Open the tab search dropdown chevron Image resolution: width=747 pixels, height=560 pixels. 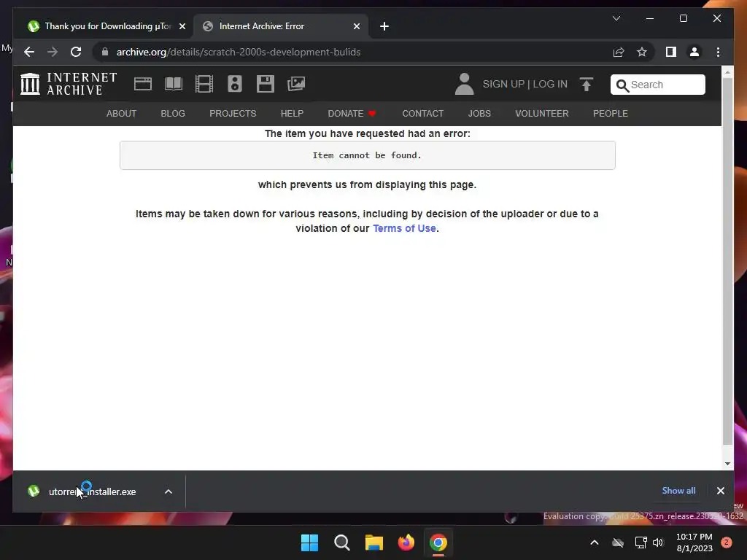coord(616,18)
